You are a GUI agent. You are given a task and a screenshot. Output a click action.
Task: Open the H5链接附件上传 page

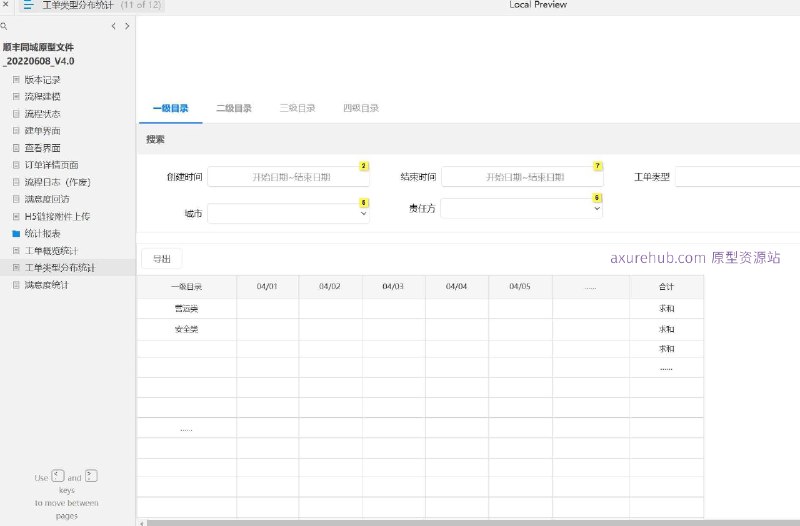(x=57, y=216)
